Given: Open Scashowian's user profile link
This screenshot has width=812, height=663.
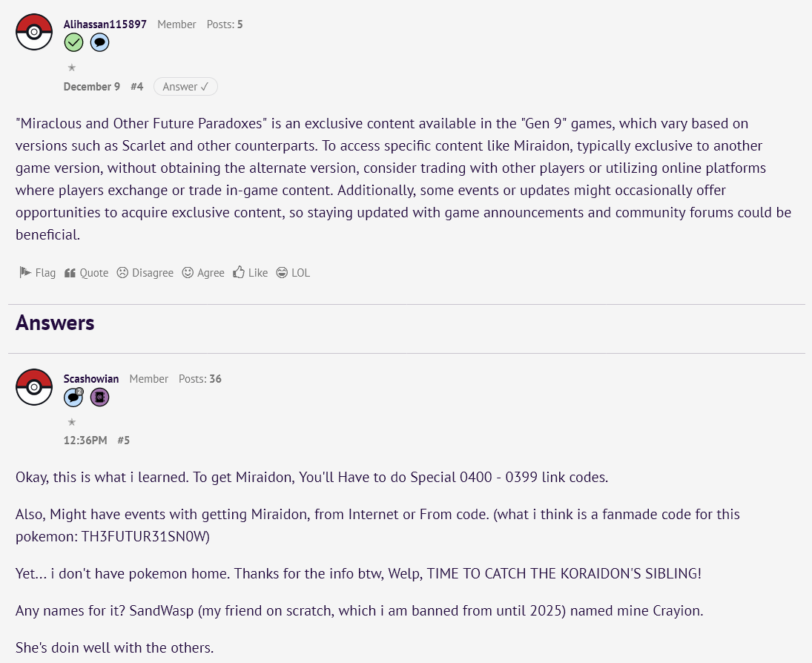Looking at the screenshot, I should (91, 379).
